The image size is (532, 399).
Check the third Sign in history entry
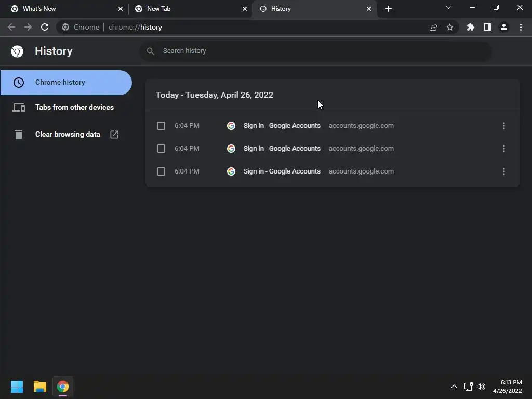(161, 171)
